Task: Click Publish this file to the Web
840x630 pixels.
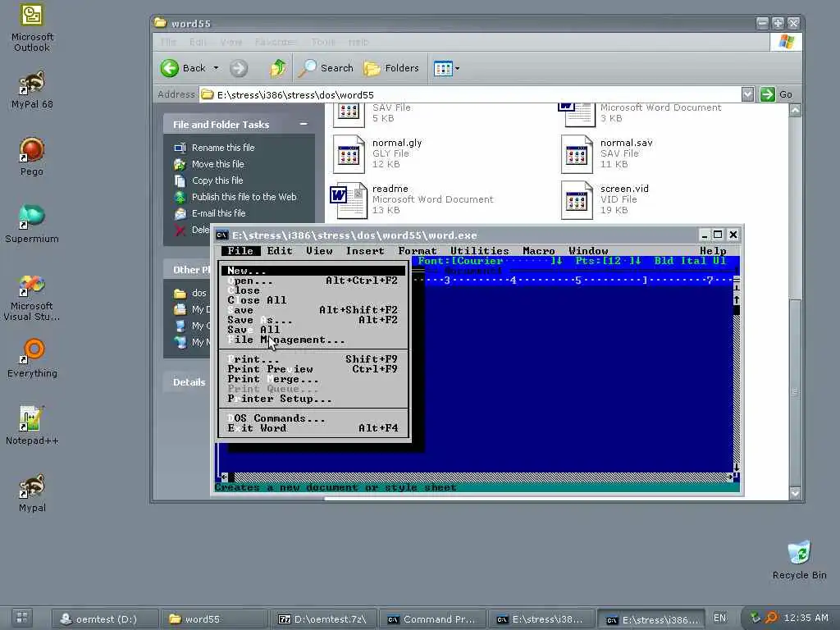Action: [x=244, y=197]
